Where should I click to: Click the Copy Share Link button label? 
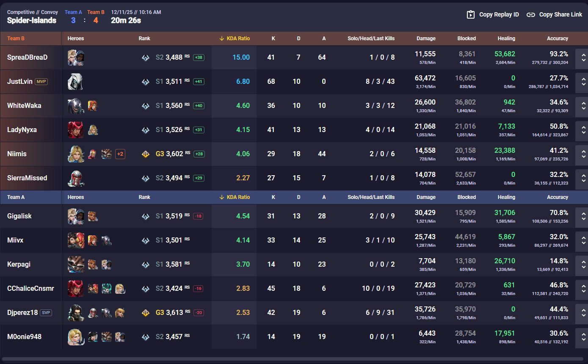pos(560,14)
